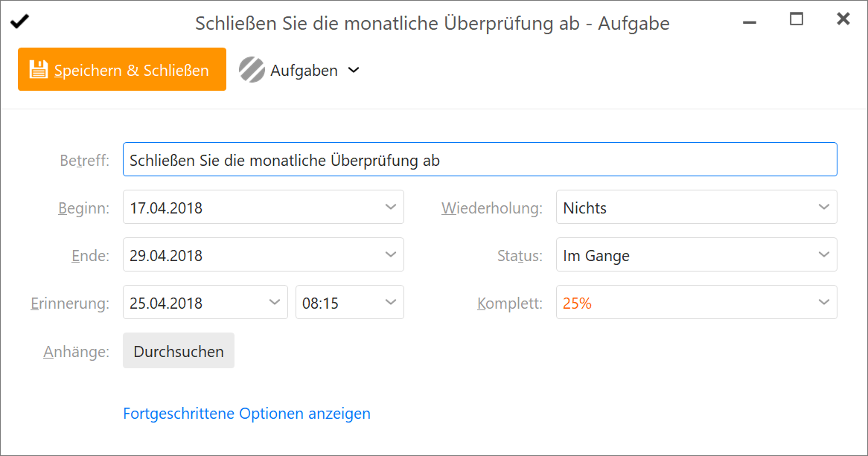Click the Komplett label
This screenshot has height=456, width=868.
click(510, 304)
